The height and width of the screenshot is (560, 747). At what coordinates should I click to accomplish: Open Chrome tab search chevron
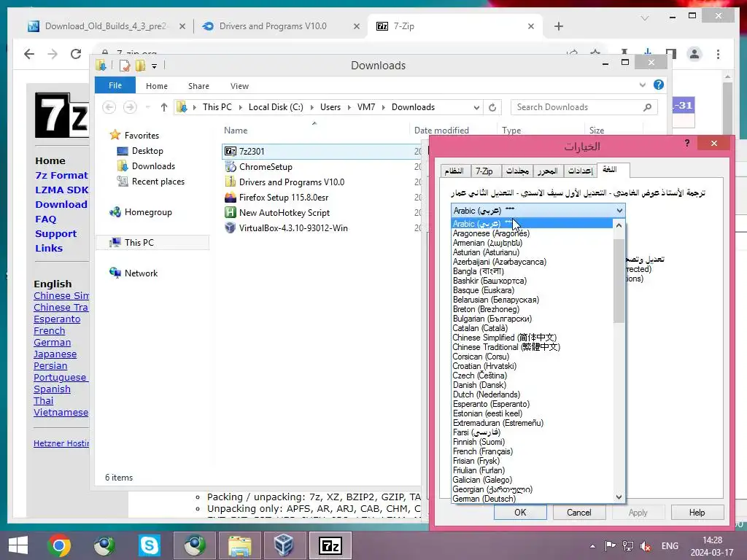645,18
